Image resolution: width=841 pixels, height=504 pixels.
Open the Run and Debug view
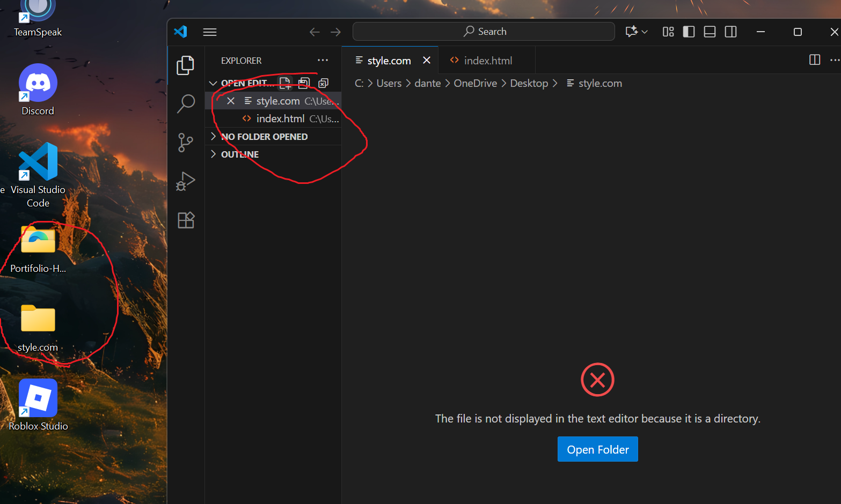(x=186, y=181)
